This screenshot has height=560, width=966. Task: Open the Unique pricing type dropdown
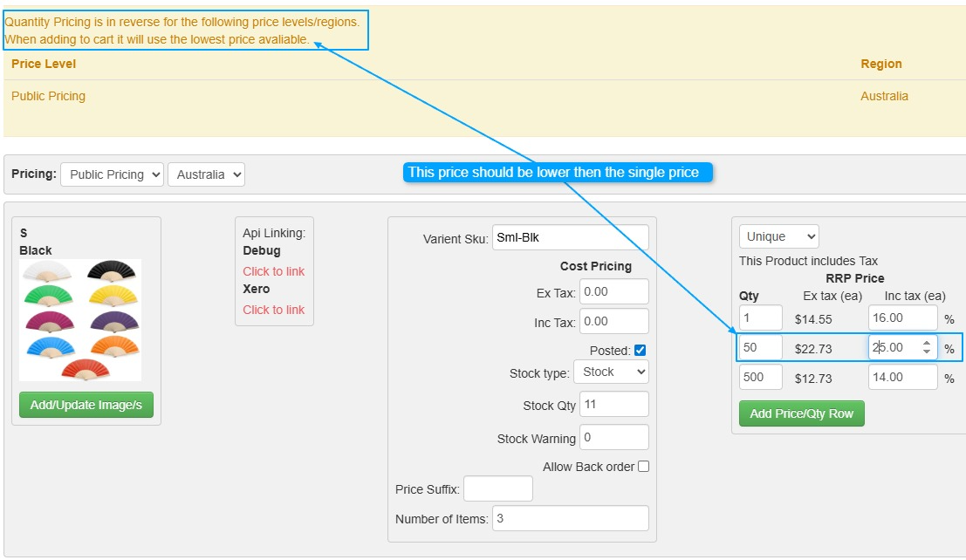coord(778,236)
